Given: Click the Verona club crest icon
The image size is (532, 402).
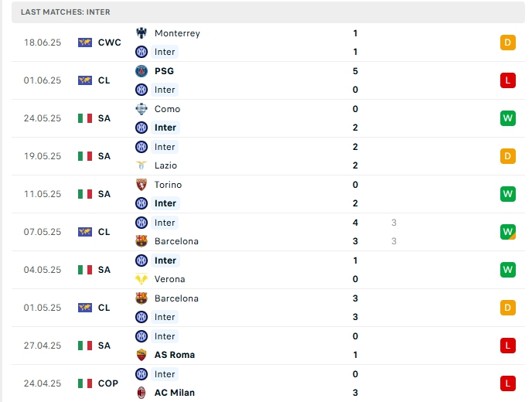Looking at the screenshot, I should (141, 279).
